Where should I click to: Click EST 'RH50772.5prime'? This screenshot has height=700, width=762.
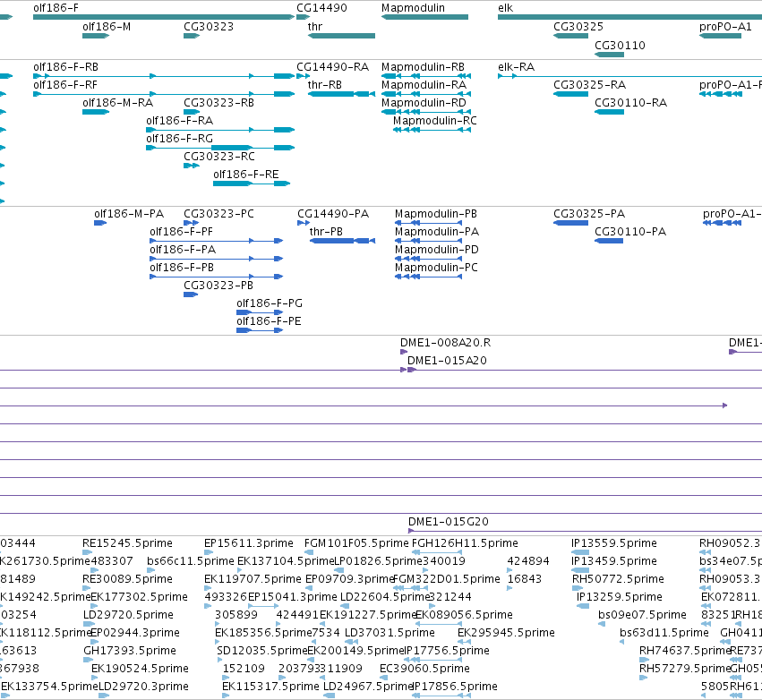click(x=618, y=580)
